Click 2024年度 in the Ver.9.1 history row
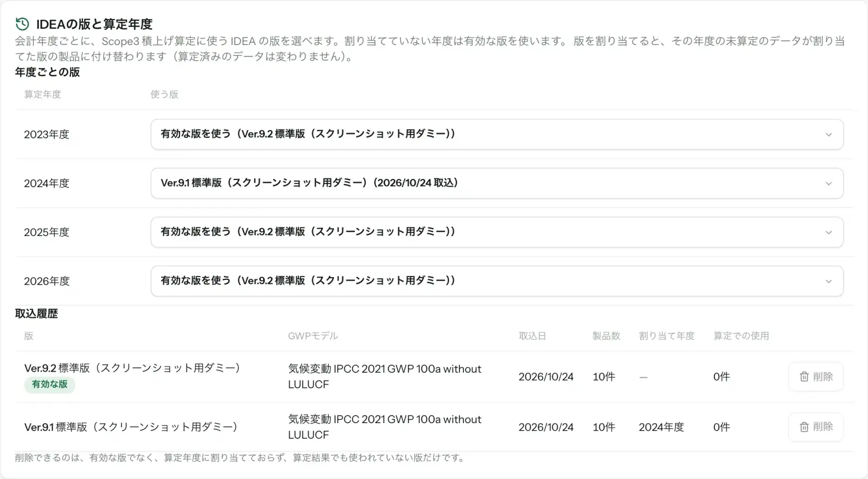 (x=661, y=427)
